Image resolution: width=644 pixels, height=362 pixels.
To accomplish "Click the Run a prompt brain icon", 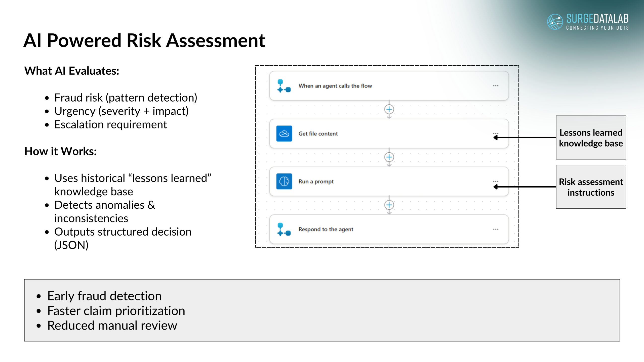I will point(284,181).
